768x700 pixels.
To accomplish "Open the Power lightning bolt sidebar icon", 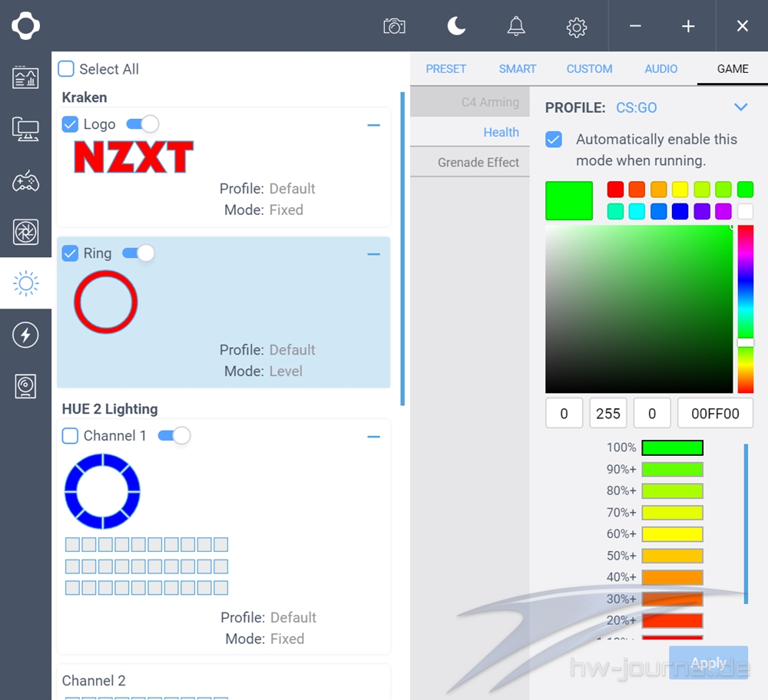I will [x=25, y=335].
